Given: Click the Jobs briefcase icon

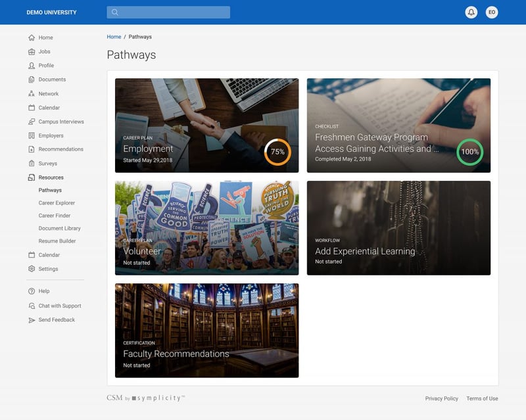Looking at the screenshot, I should pyautogui.click(x=32, y=51).
